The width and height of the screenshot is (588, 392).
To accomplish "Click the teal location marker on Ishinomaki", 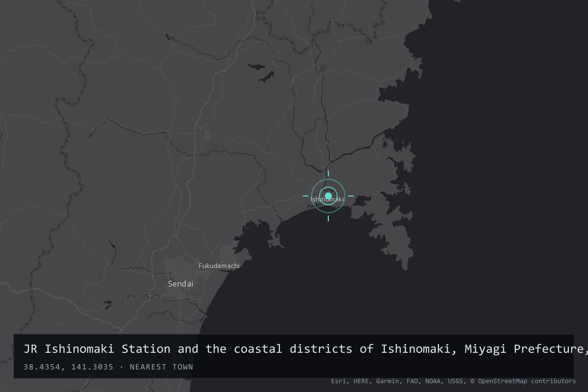I will point(328,196).
